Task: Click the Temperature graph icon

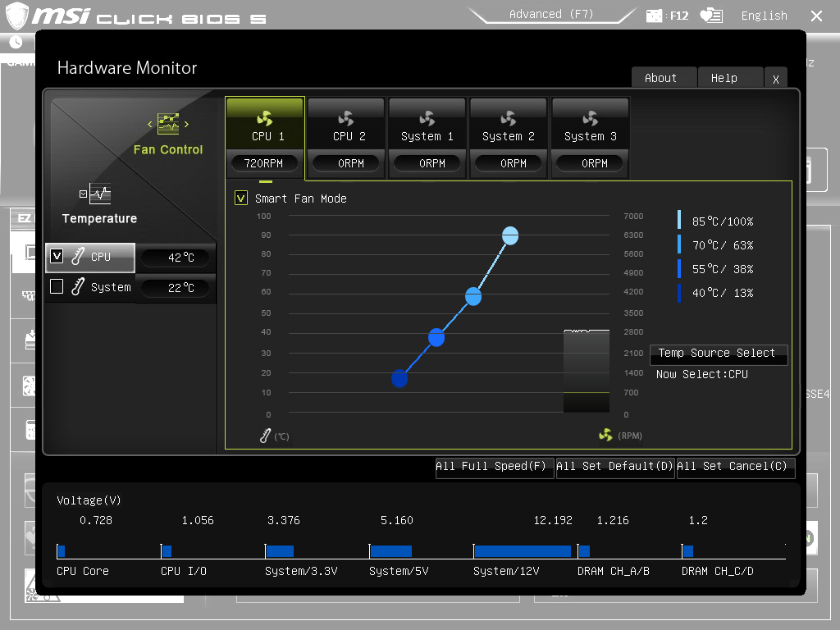Action: coord(100,194)
